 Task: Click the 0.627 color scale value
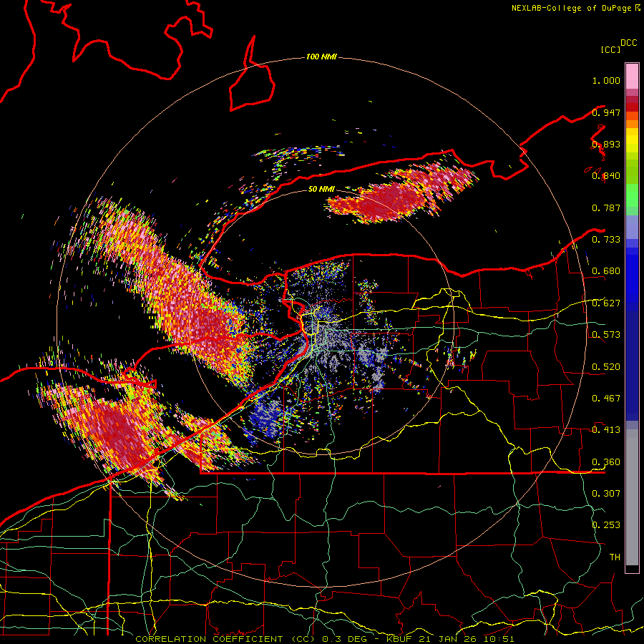pyautogui.click(x=606, y=303)
